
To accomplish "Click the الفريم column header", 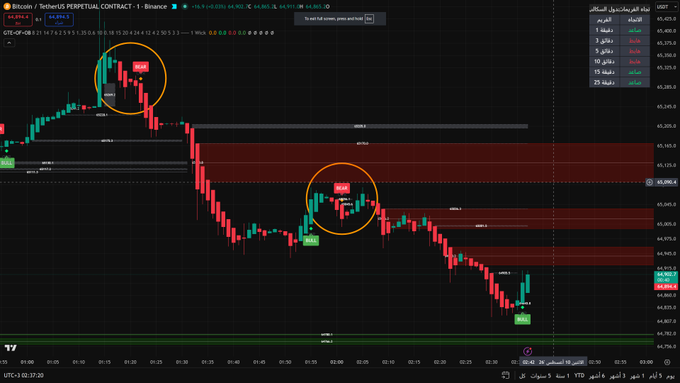I will tap(604, 20).
